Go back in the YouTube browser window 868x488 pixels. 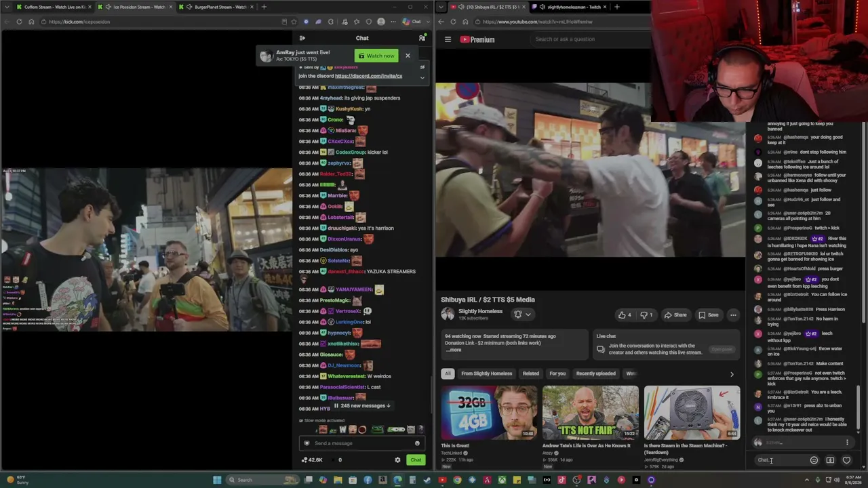pyautogui.click(x=441, y=22)
